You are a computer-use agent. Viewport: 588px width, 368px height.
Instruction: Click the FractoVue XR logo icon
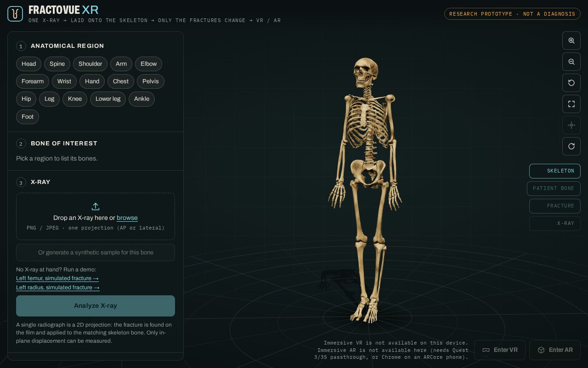[15, 14]
